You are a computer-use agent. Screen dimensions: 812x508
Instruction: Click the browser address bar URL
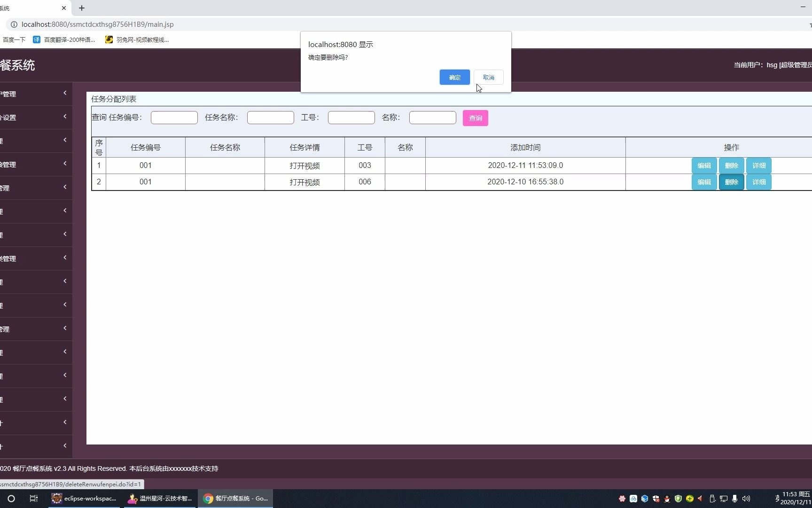(98, 24)
